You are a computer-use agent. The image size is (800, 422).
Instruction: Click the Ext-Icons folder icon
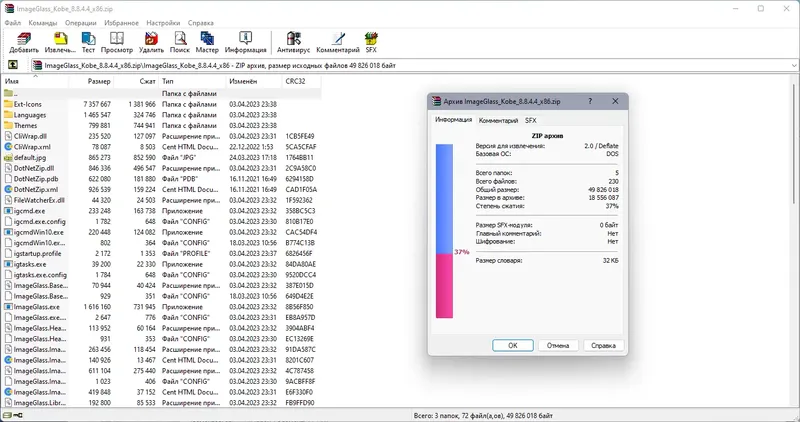(8, 104)
